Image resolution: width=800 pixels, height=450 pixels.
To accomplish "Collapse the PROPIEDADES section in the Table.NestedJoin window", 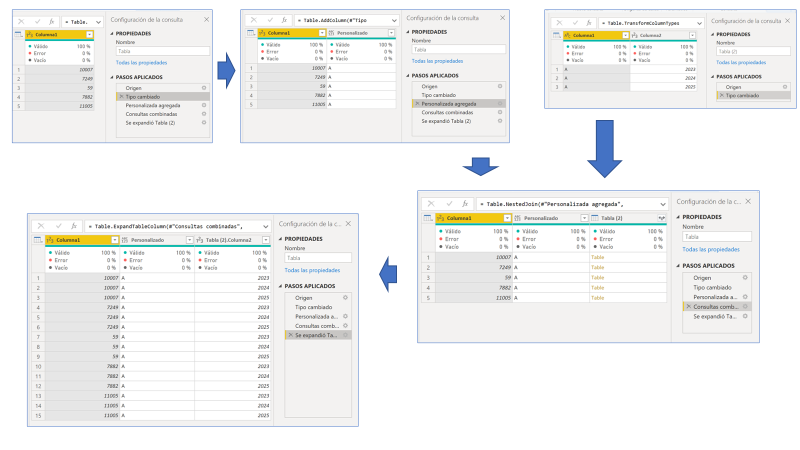I will tap(679, 217).
